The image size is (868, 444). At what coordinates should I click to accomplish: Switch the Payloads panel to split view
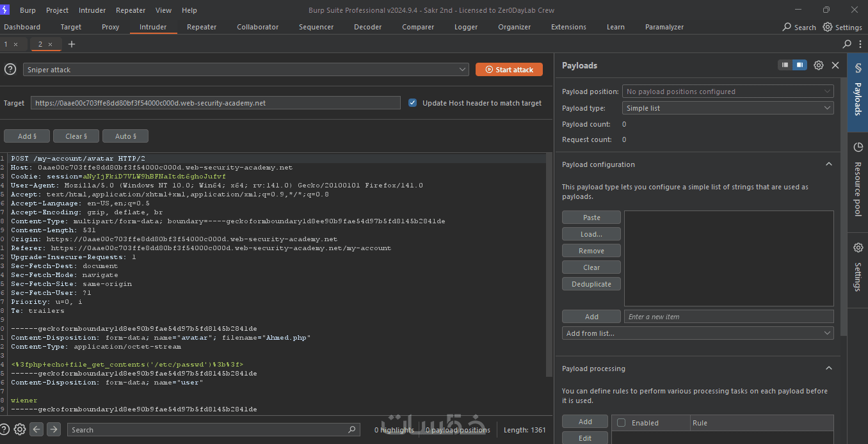(800, 65)
